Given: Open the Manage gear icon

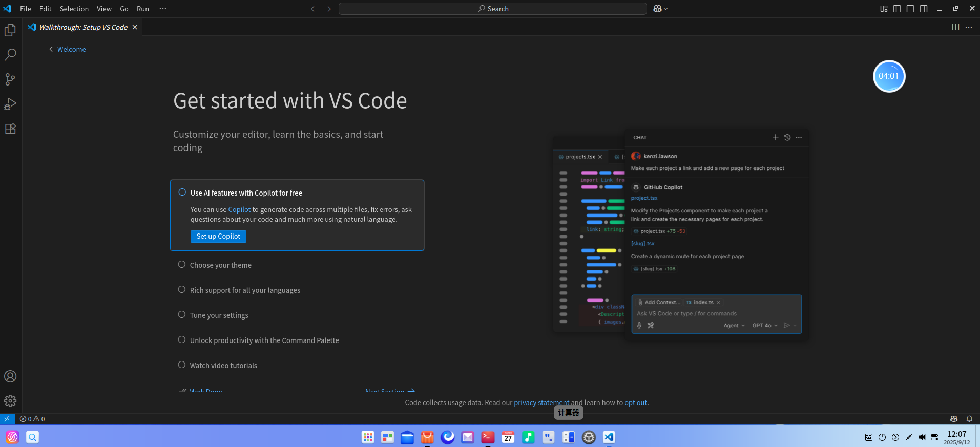Looking at the screenshot, I should [x=10, y=401].
